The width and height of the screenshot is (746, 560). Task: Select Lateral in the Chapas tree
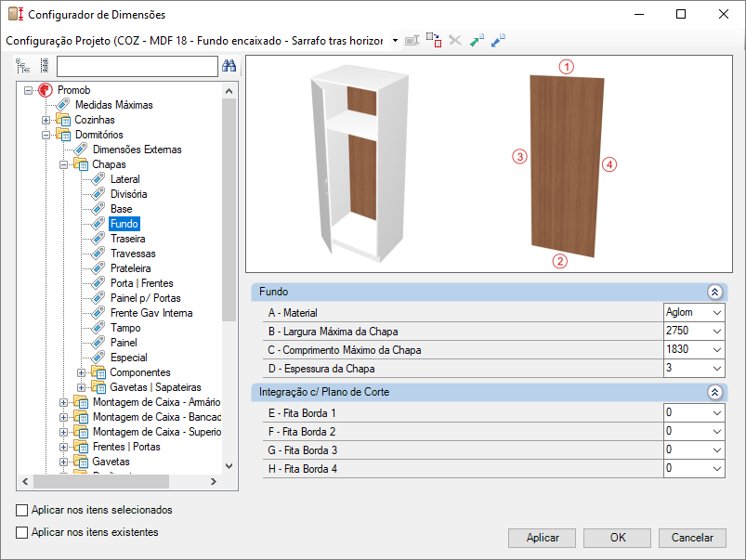pyautogui.click(x=125, y=179)
